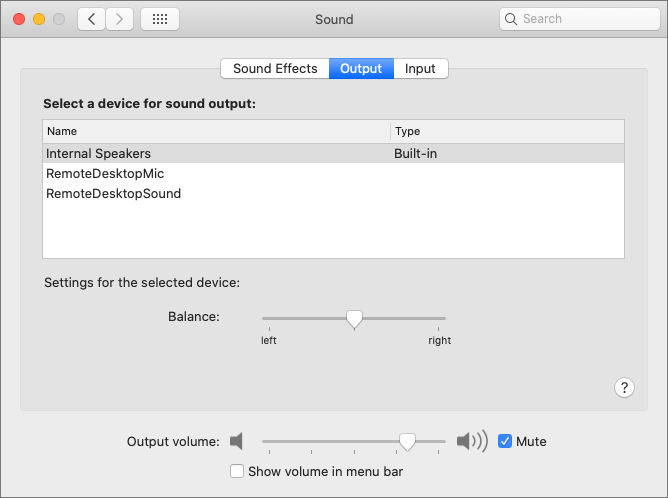Show all preferences grid button
The image size is (668, 498).
coord(160,19)
